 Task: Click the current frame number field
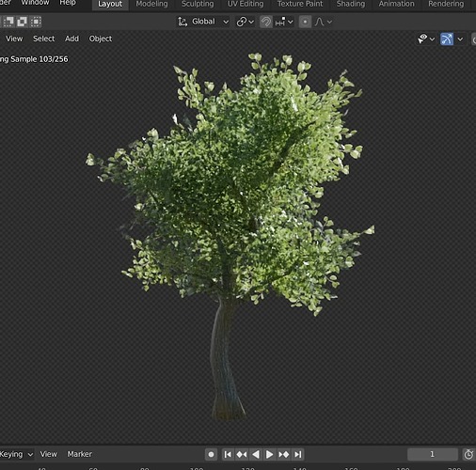[433, 454]
